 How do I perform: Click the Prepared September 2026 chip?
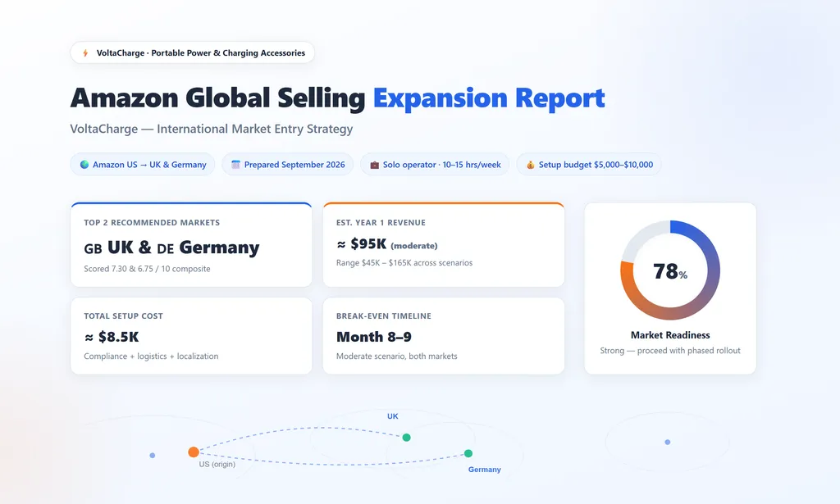click(x=288, y=165)
